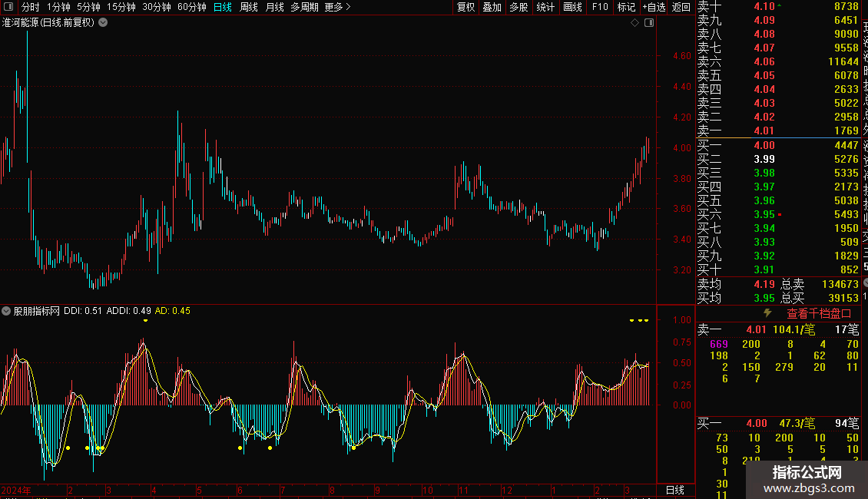Click the 买八 price 3.93
The width and height of the screenshot is (868, 499).
(764, 242)
